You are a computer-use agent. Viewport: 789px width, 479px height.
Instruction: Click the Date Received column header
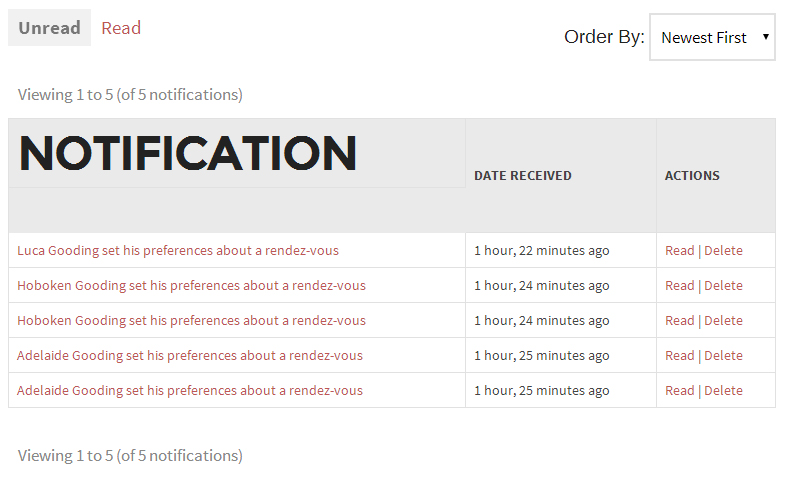pos(522,176)
